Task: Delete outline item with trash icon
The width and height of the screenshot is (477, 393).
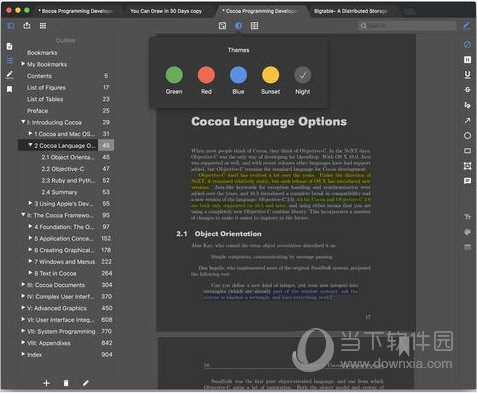Action: coord(66,383)
